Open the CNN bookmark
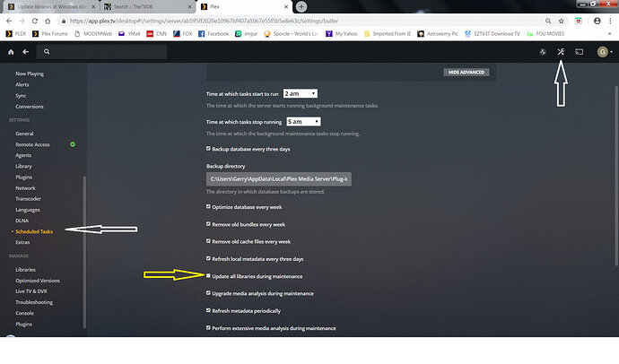The width and height of the screenshot is (619, 364). click(157, 34)
